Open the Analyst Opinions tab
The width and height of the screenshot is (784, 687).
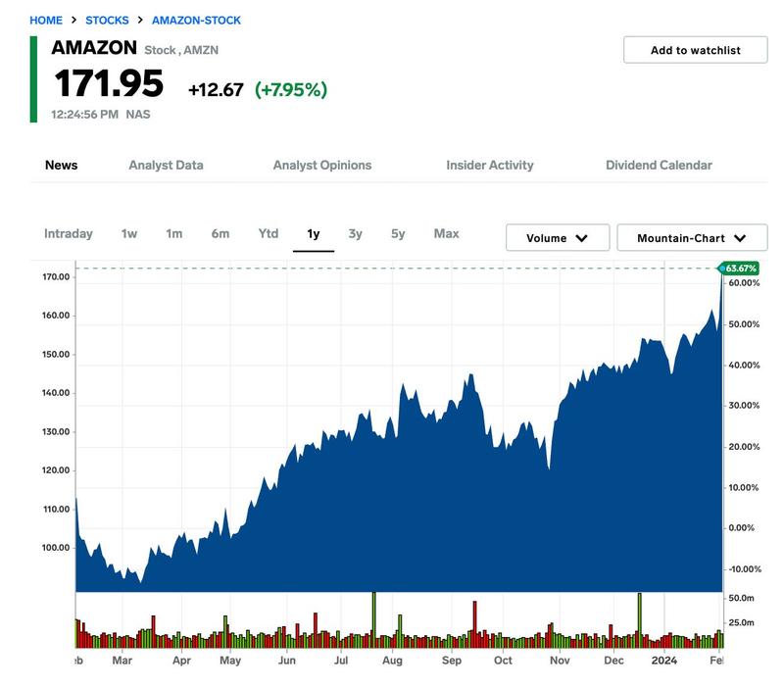pos(322,165)
